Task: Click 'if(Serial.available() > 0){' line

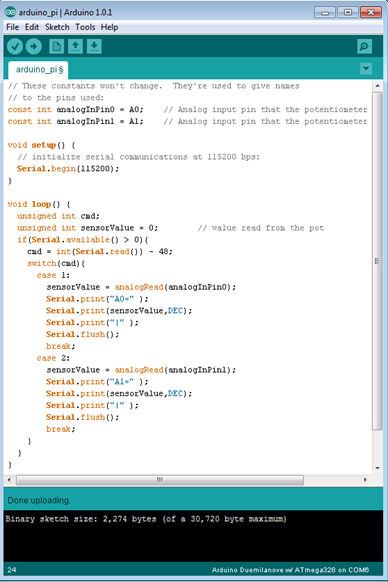Action: pyautogui.click(x=82, y=240)
